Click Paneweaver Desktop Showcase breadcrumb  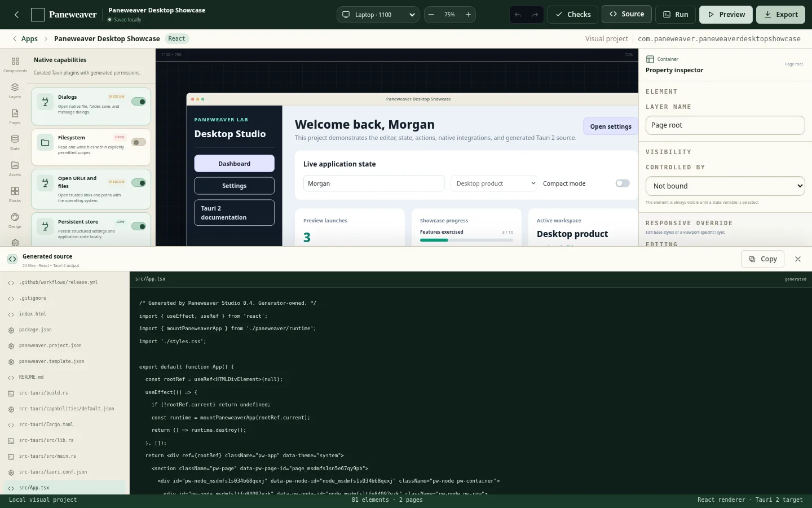coord(107,39)
